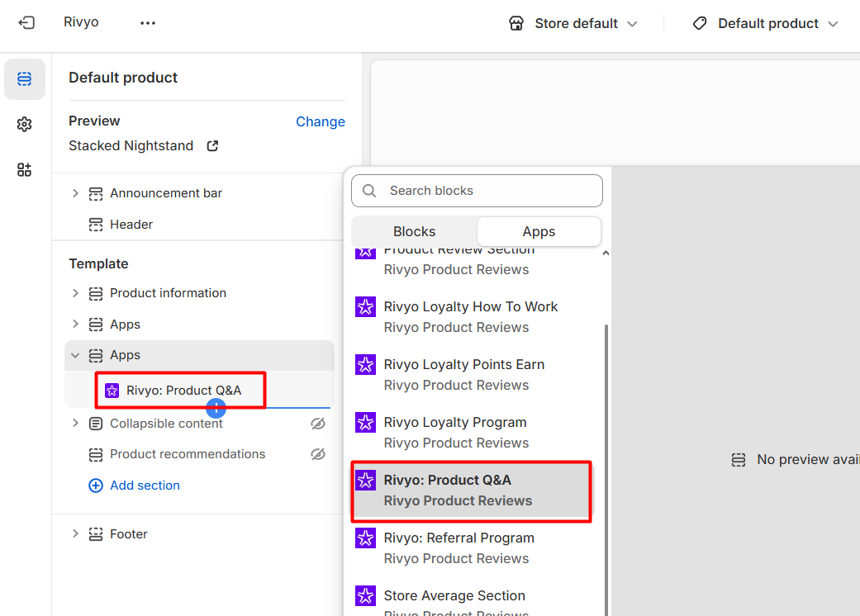Switch to the Blocks tab
Viewport: 860px width, 616px height.
pyautogui.click(x=414, y=232)
